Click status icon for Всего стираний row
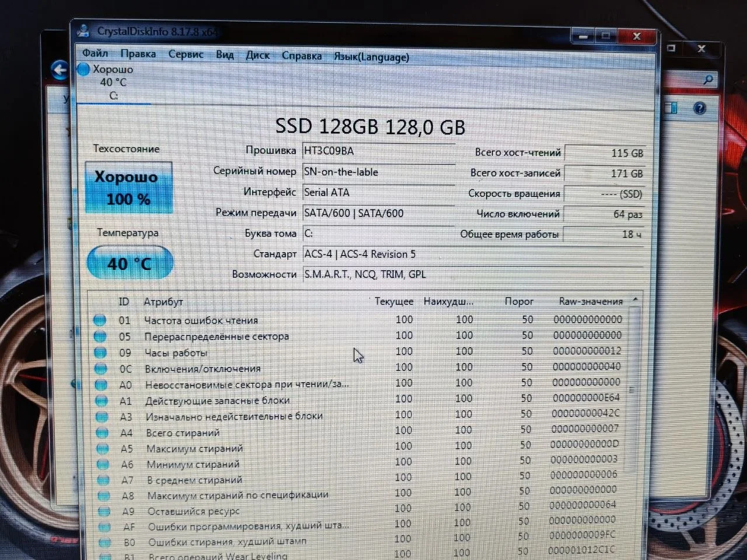747x560 pixels. tap(102, 433)
